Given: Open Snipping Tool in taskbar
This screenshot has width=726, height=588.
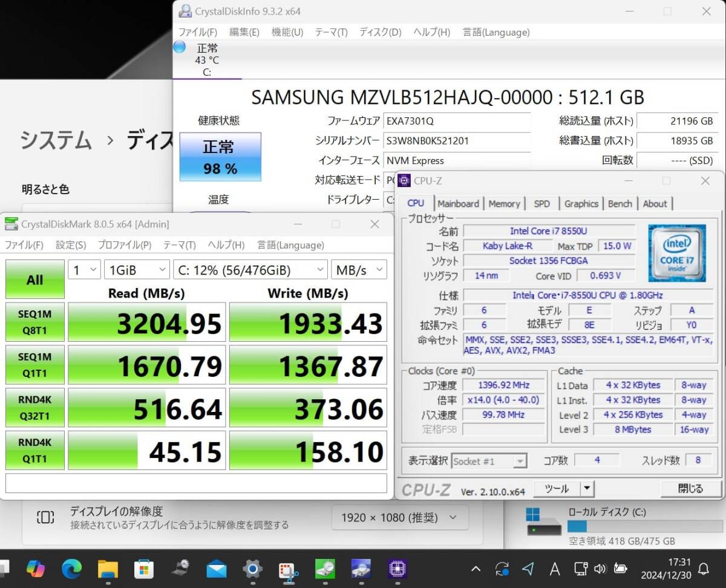Looking at the screenshot, I should click(x=289, y=569).
